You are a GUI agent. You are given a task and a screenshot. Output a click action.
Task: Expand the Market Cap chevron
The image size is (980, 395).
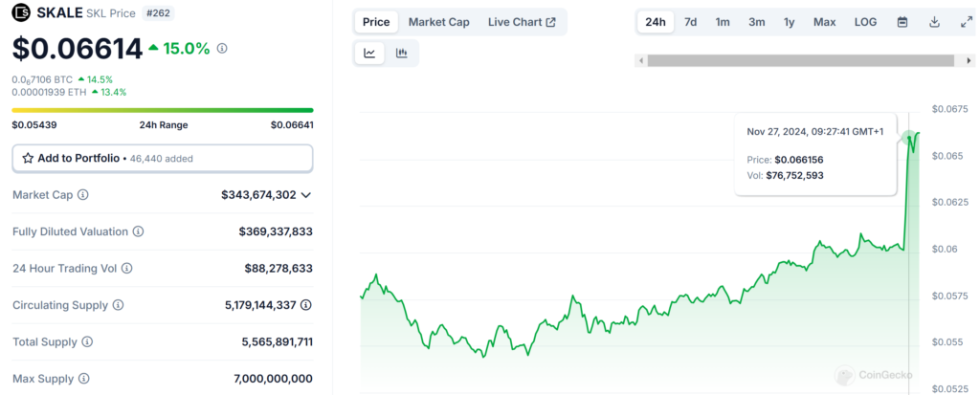(306, 195)
